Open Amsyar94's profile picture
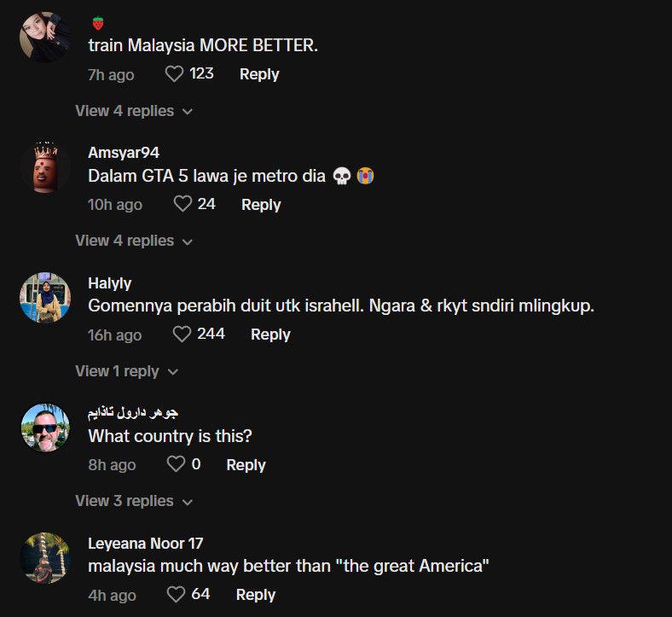Viewport: 672px width, 617px height. coord(44,167)
